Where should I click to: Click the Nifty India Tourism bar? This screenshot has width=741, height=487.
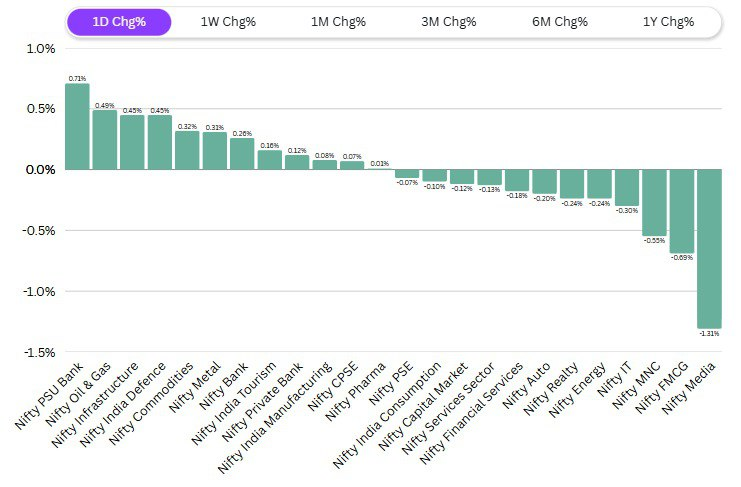(270, 160)
